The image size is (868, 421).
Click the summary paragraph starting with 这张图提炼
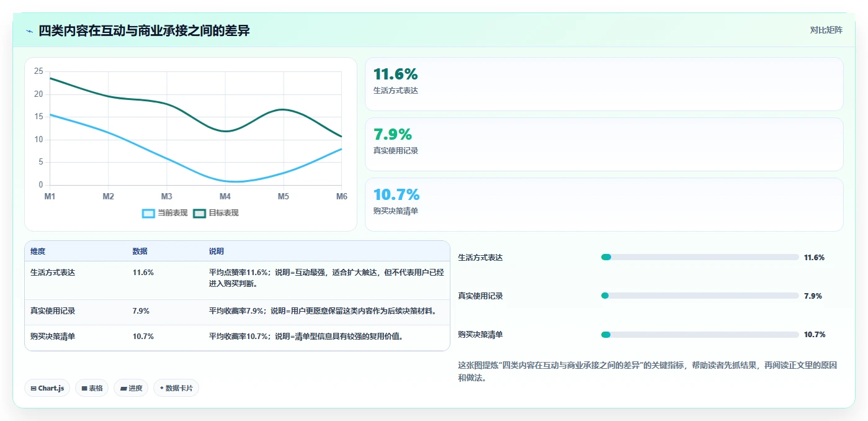647,371
